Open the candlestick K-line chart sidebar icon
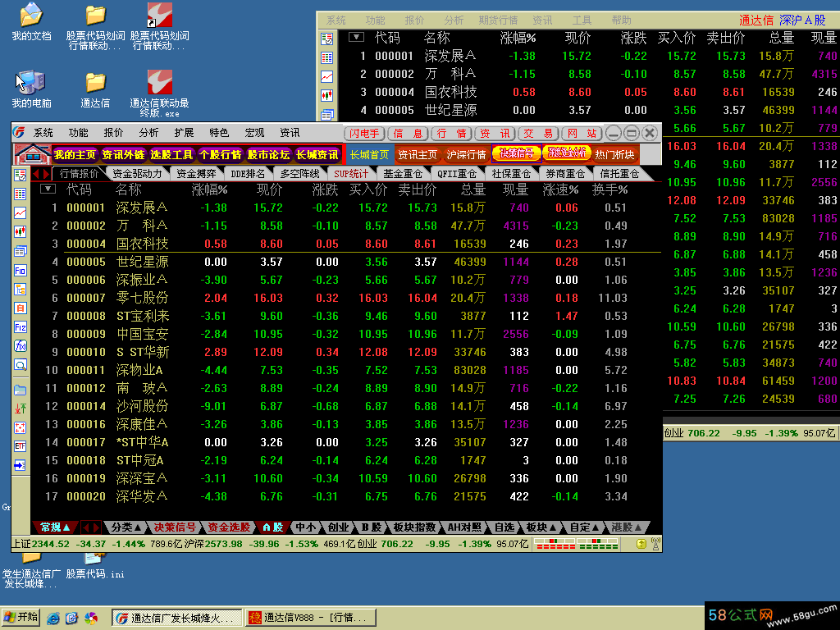Screen dimensions: 840x630 coord(21,232)
